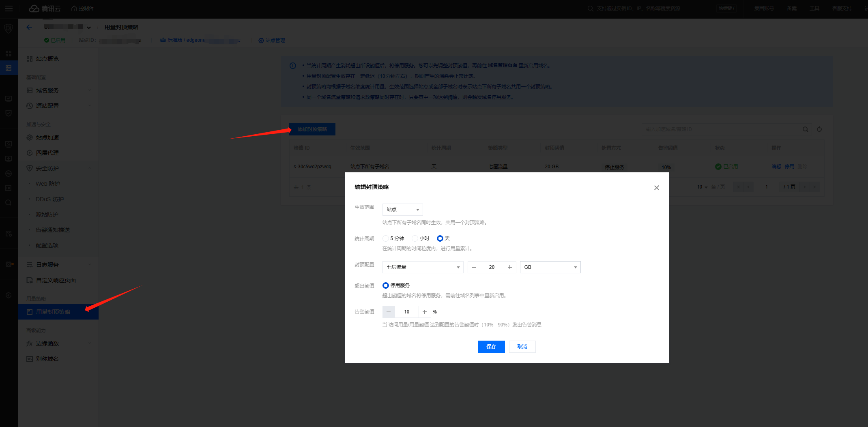The width and height of the screenshot is (868, 427).
Task: Open 备案 in the top bar
Action: coord(792,9)
